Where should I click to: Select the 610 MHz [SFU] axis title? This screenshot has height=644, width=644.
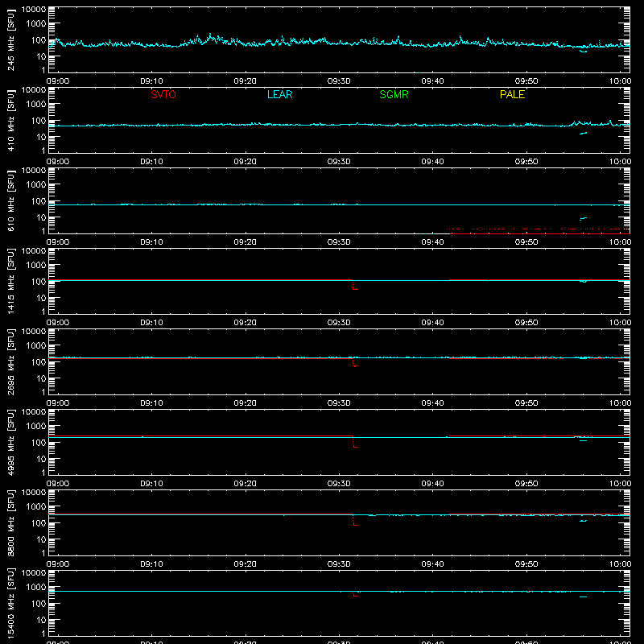(x=10, y=200)
